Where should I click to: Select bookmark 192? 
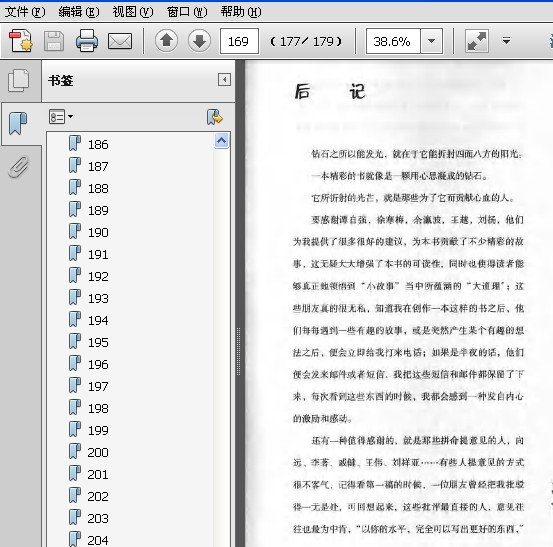98,276
